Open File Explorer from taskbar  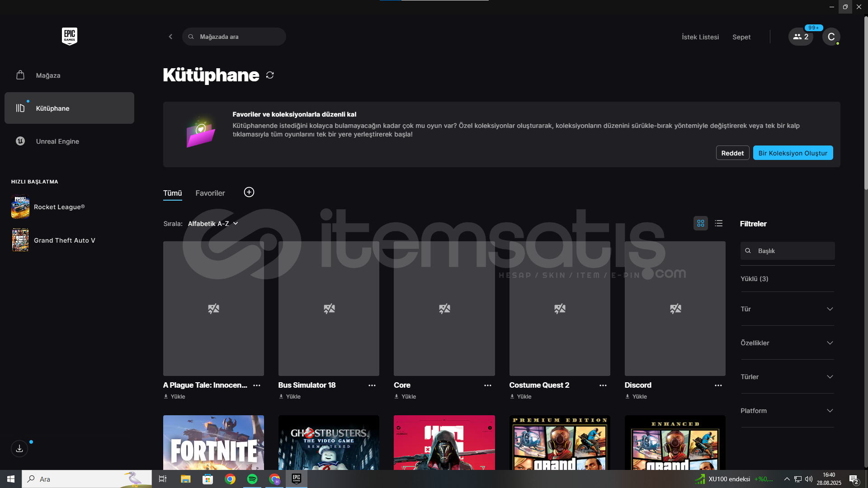pyautogui.click(x=185, y=479)
